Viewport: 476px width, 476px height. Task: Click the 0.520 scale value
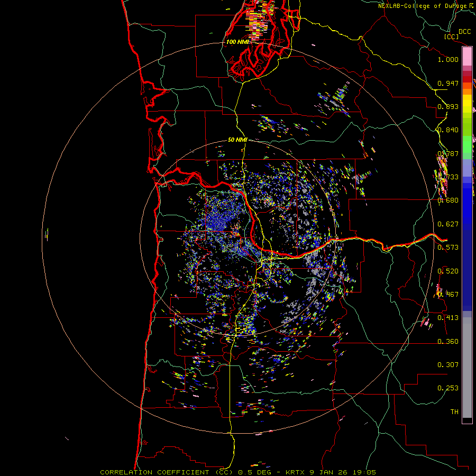448,271
